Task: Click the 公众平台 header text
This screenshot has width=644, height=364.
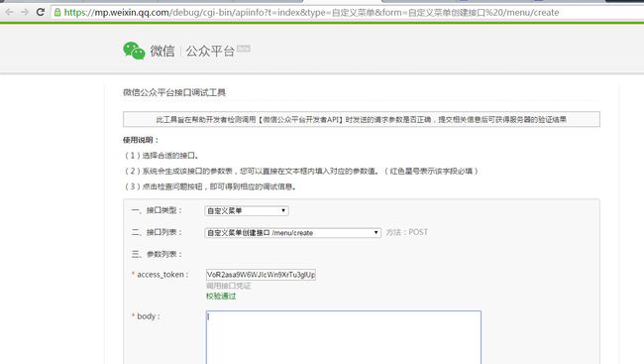Action: click(x=210, y=51)
